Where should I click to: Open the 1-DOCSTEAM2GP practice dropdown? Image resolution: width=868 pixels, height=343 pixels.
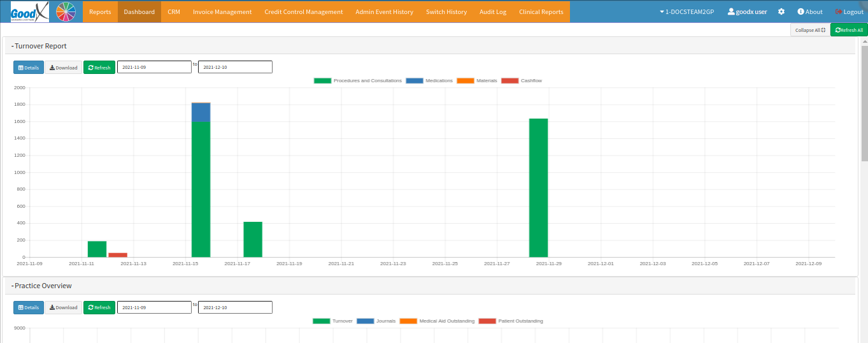coord(687,12)
